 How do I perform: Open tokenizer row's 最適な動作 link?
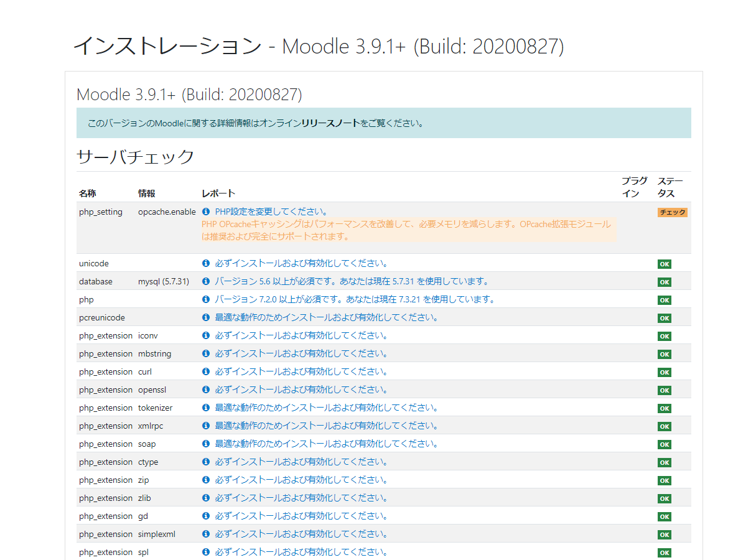pos(327,408)
